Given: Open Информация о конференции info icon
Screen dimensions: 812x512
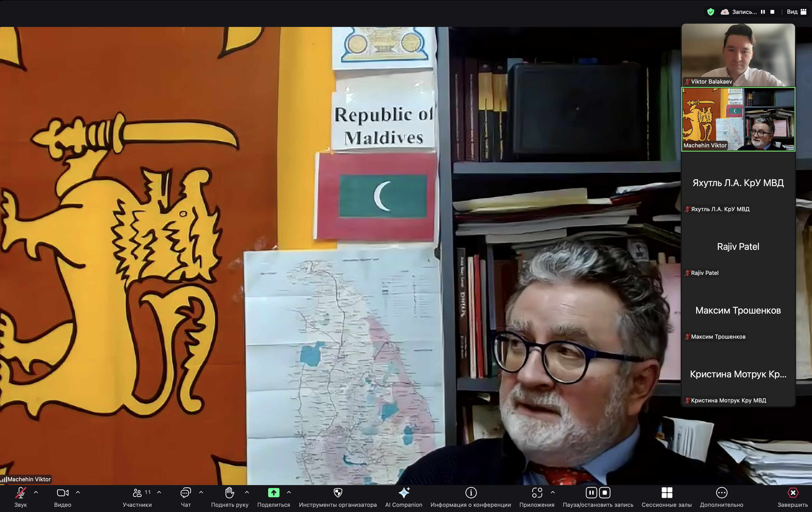Looking at the screenshot, I should 471,493.
